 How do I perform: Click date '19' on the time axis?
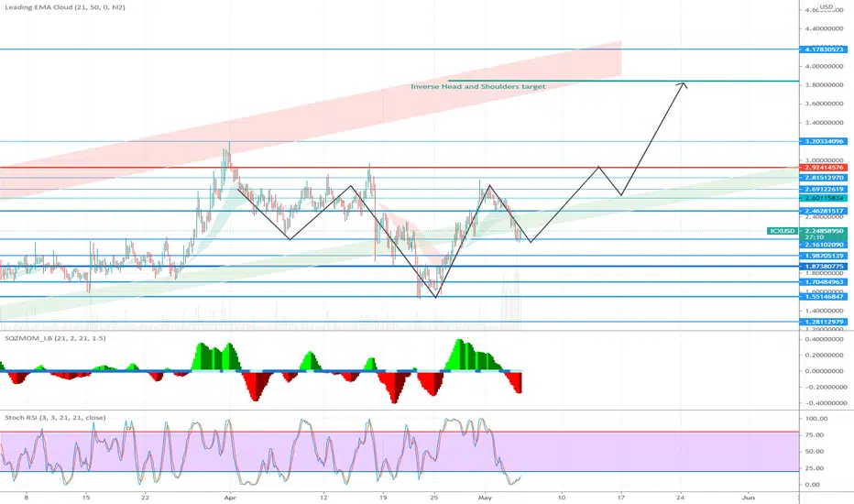pyautogui.click(x=383, y=497)
